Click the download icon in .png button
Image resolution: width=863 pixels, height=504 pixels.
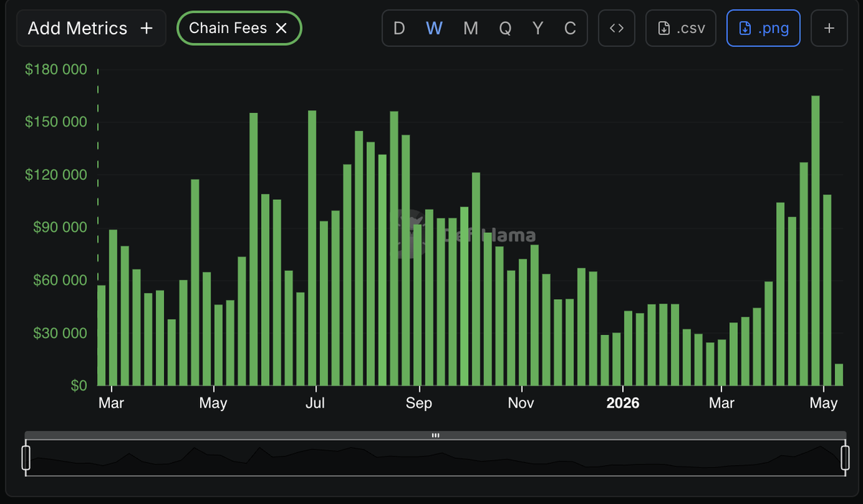745,29
